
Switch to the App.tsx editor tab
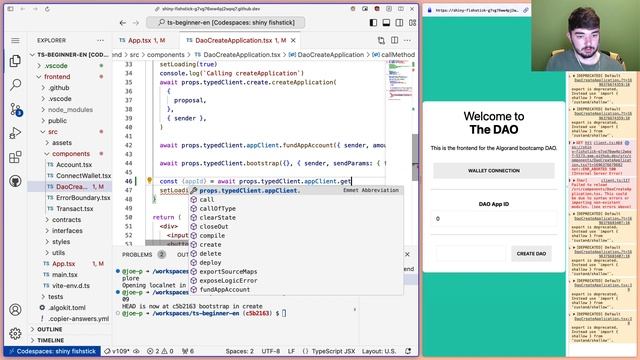pos(142,40)
